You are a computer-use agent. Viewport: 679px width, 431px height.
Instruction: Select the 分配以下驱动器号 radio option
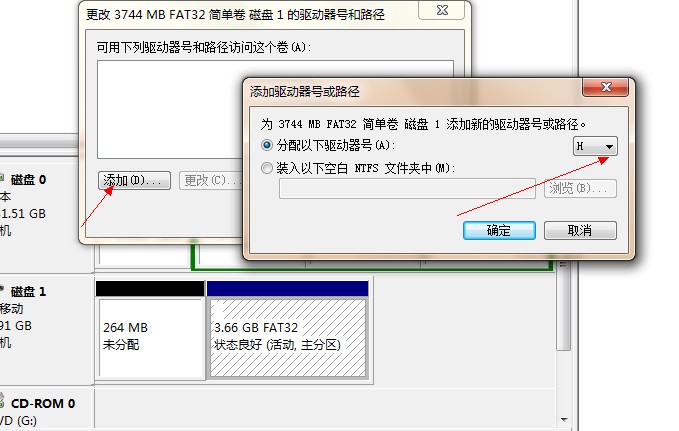(267, 145)
